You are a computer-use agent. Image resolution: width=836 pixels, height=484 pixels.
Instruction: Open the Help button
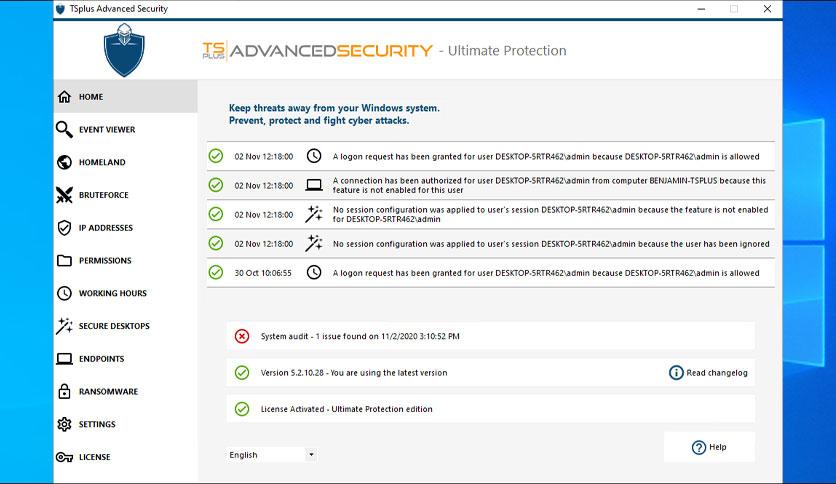pyautogui.click(x=709, y=447)
